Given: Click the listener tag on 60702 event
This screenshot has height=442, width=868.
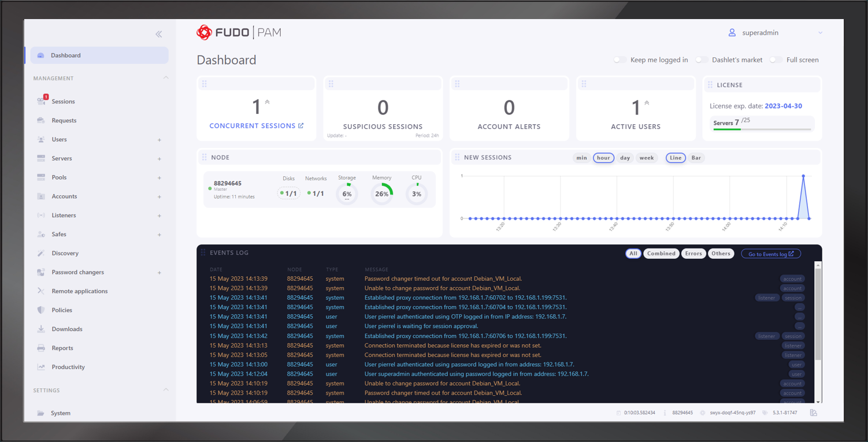Looking at the screenshot, I should [x=767, y=298].
